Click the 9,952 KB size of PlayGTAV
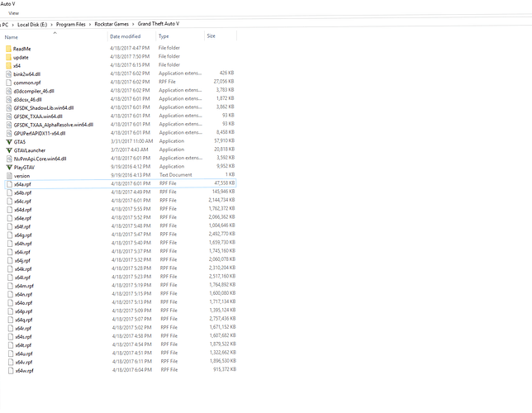This screenshot has width=532, height=413. [x=226, y=166]
